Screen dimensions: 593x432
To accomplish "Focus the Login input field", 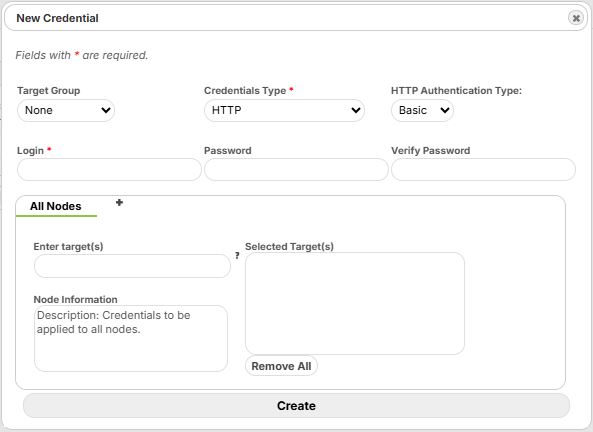I will click(x=109, y=169).
